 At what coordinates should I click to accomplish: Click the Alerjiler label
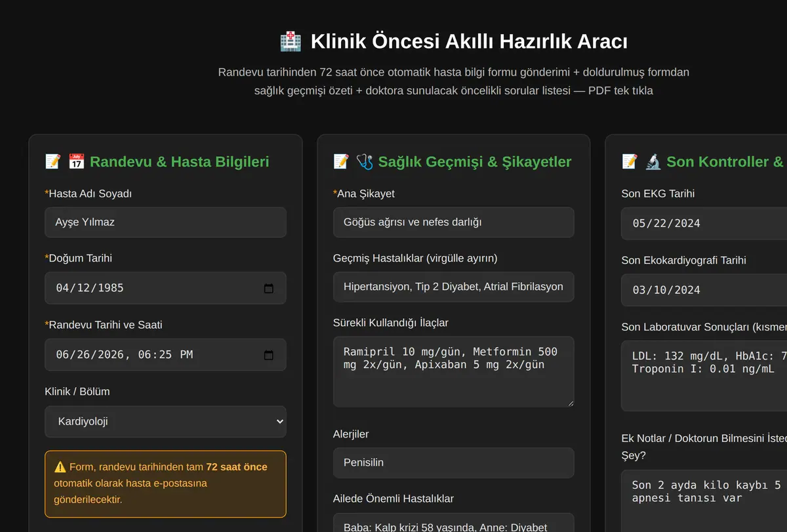tap(351, 434)
